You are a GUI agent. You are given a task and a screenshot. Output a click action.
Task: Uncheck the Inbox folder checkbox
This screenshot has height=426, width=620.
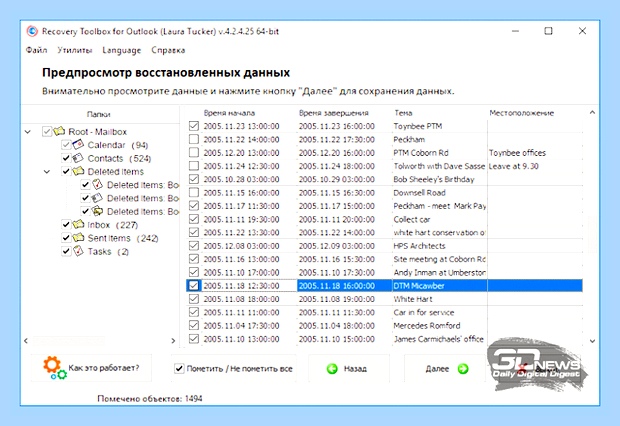[x=66, y=225]
